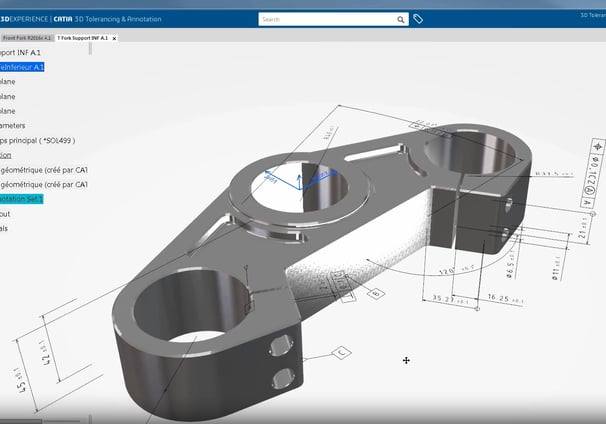Select the position tolerance feature control frame

click(x=593, y=173)
